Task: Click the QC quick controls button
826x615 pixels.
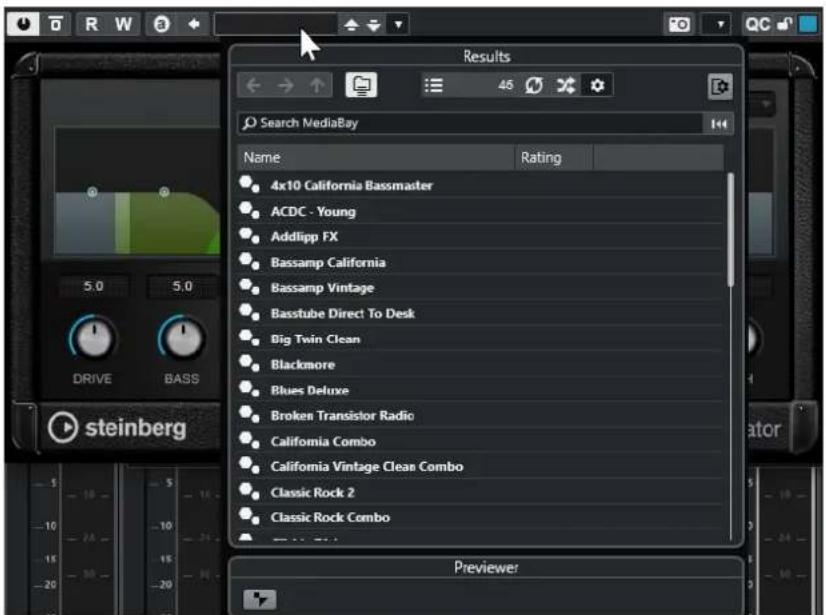Action: pyautogui.click(x=758, y=24)
